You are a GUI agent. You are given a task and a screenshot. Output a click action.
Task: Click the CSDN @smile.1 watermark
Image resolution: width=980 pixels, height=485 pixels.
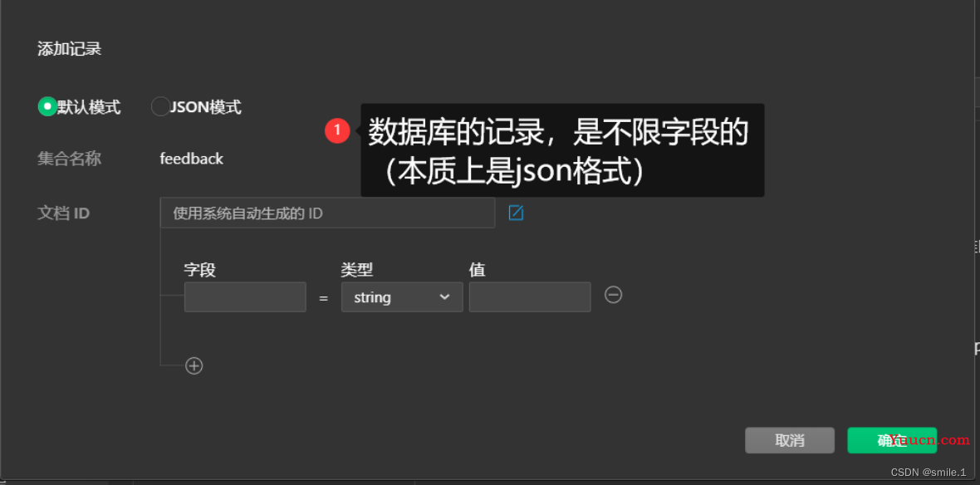(x=928, y=472)
